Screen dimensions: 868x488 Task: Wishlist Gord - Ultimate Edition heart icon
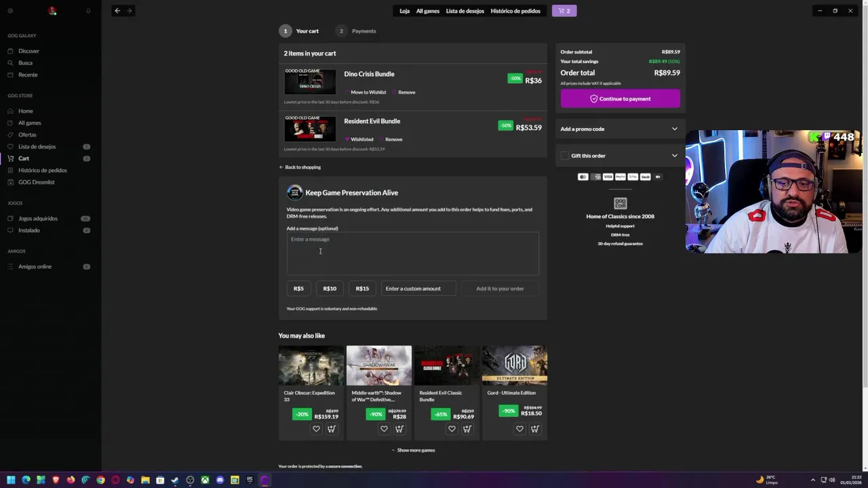[x=519, y=429]
